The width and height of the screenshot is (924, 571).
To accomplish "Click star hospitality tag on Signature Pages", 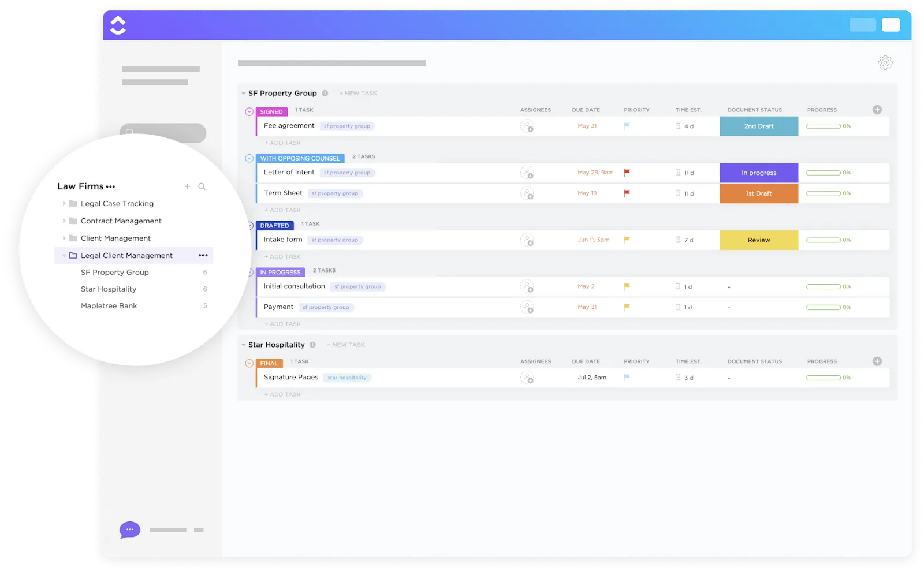I will [347, 378].
